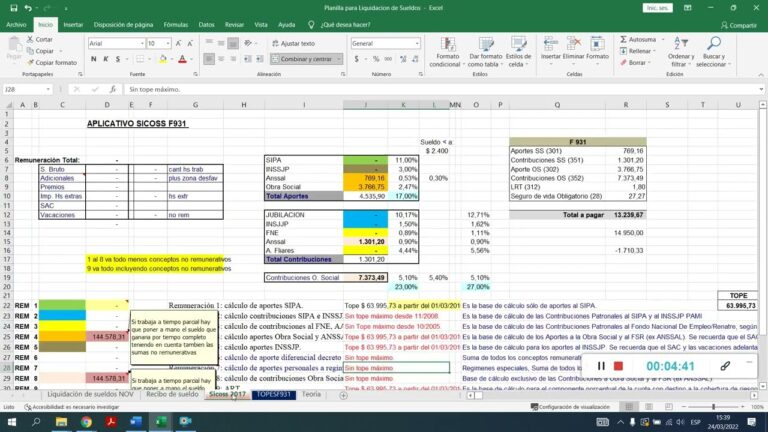Click the recorder stop button
Viewport: 768px width, 432px height.
[x=619, y=366]
